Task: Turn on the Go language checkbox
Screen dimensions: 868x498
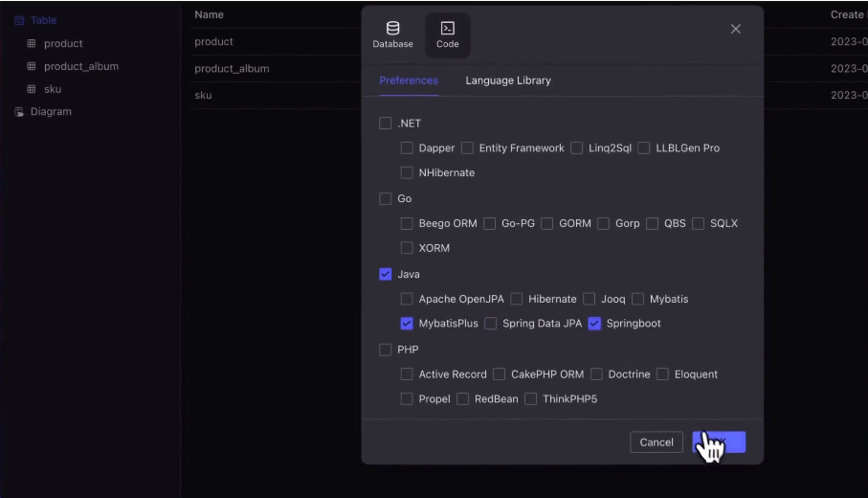Action: coord(386,199)
